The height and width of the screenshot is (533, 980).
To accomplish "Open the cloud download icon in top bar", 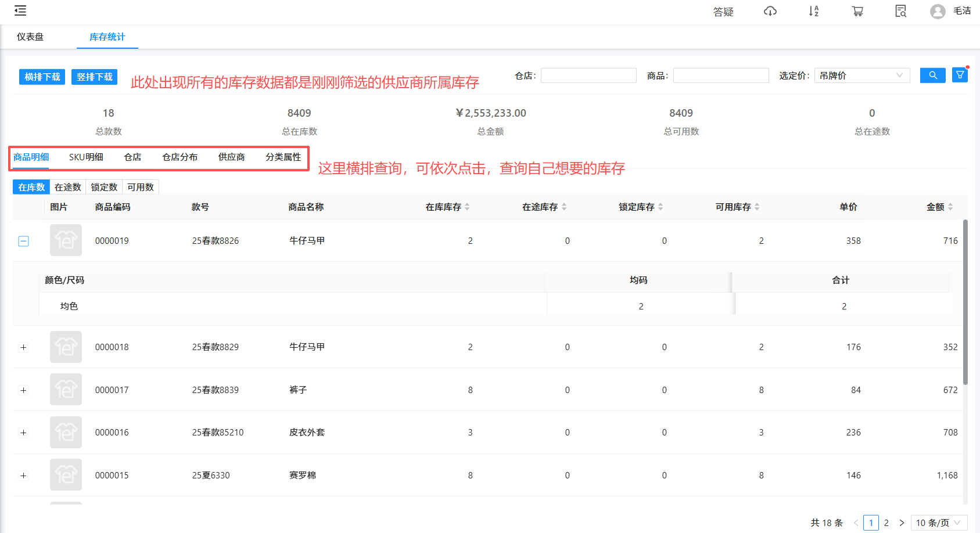I will tap(770, 11).
